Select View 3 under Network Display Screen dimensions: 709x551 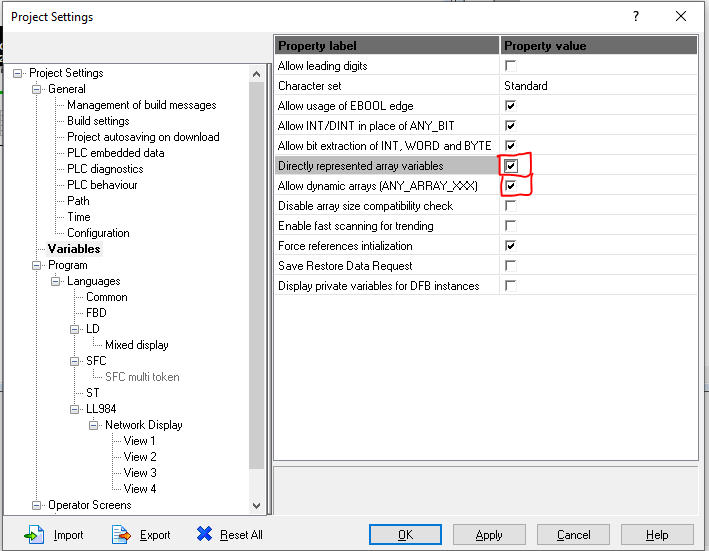coord(140,473)
